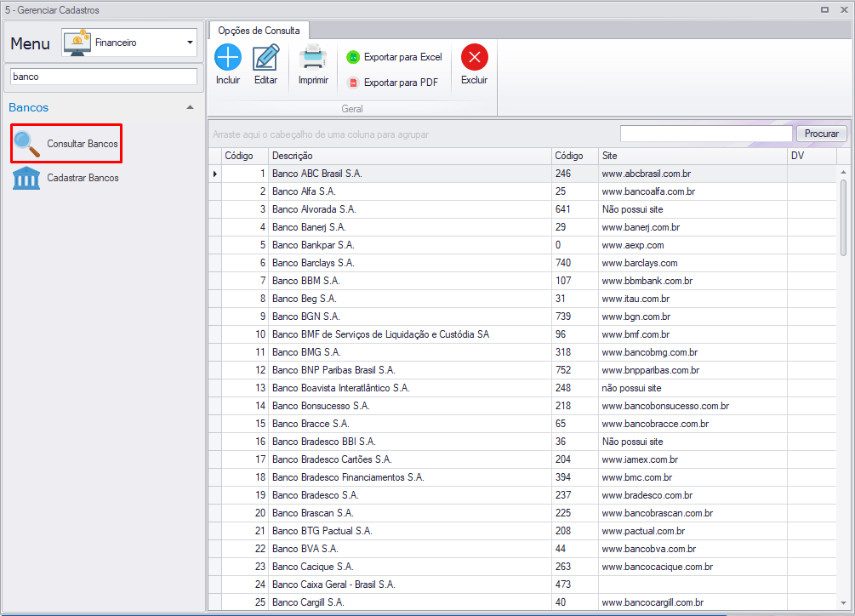Close the Gerenciar Cadastros window

pyautogui.click(x=844, y=10)
